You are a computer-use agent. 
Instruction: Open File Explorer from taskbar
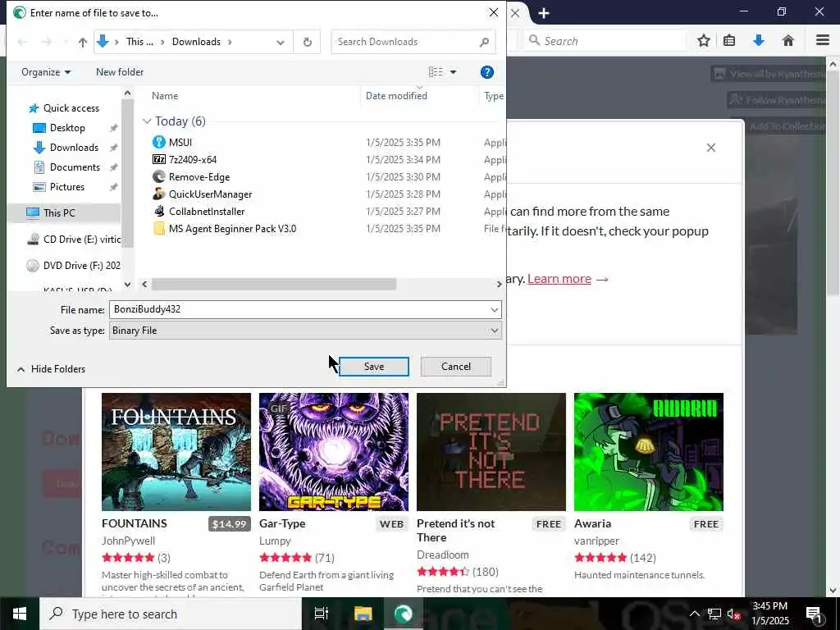[363, 614]
